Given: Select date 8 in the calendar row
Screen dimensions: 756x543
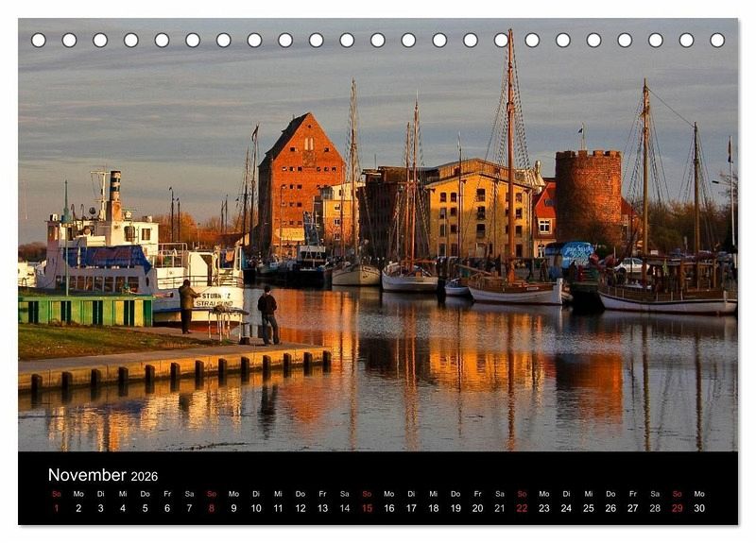Looking at the screenshot, I should coord(212,508).
